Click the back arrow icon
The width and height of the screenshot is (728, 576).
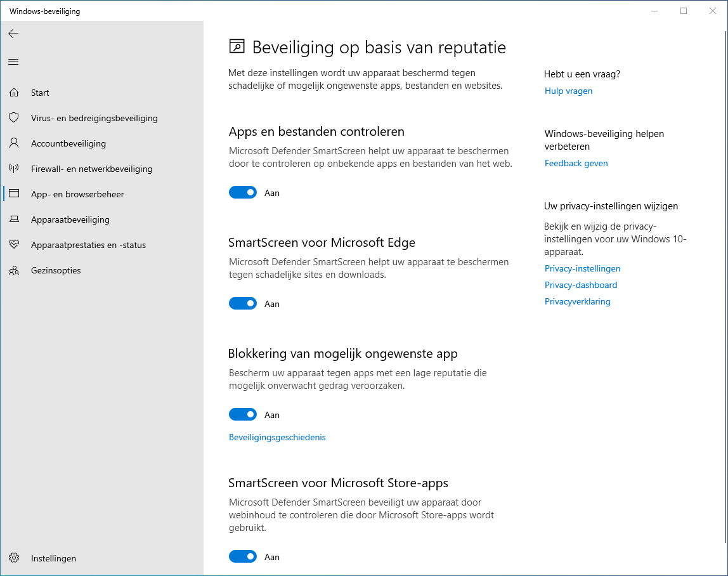pos(13,34)
